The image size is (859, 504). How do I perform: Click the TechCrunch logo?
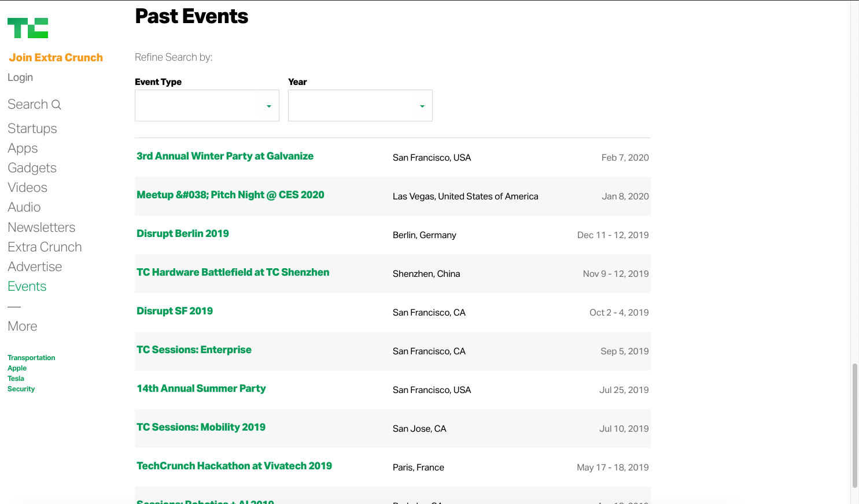[x=28, y=28]
